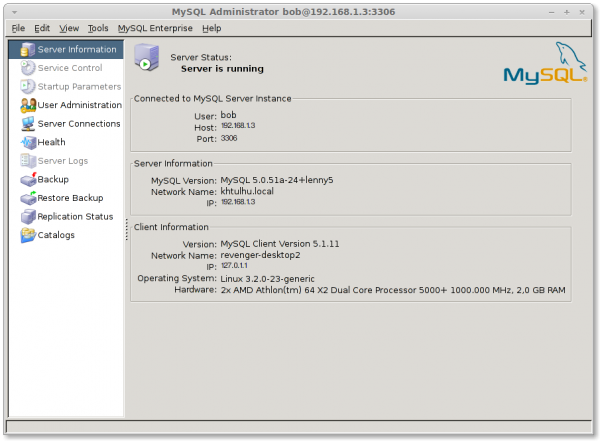Select the Startup Parameters label
600x441 pixels.
(79, 87)
